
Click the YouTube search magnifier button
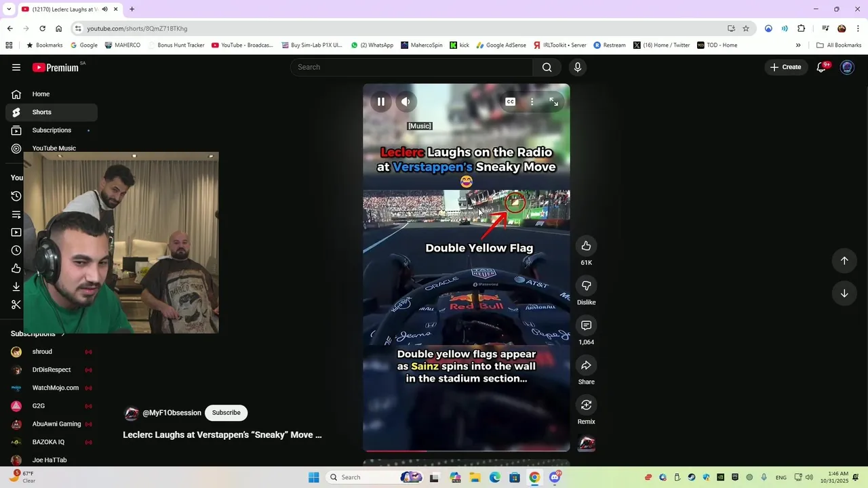pyautogui.click(x=547, y=67)
